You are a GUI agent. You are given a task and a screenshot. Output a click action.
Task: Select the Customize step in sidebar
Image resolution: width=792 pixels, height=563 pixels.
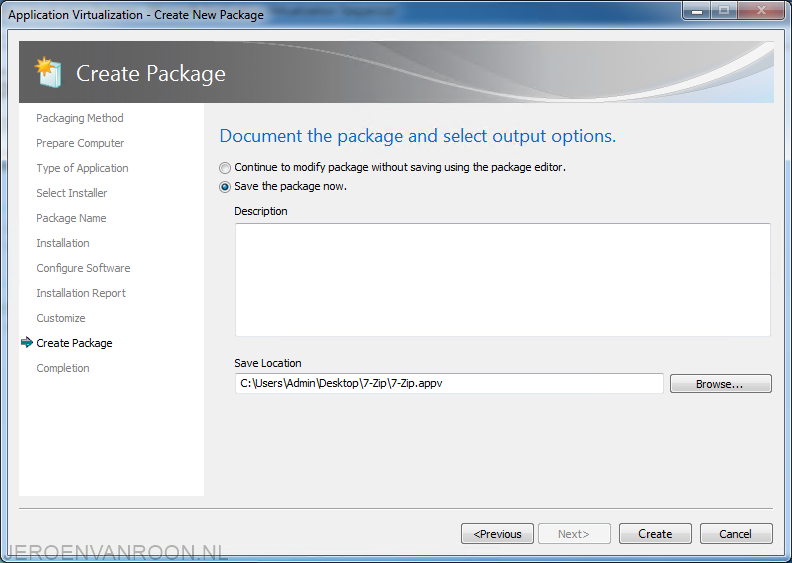(61, 318)
